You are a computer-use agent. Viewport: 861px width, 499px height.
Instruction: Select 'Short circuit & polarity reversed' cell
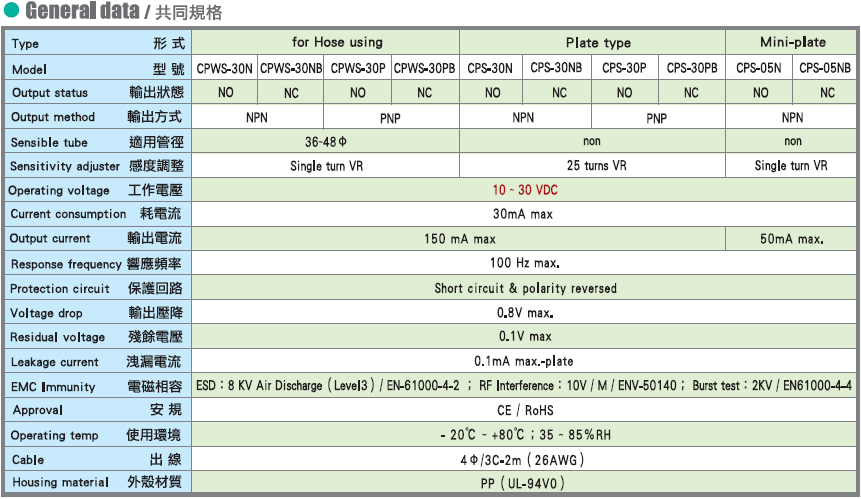525,288
